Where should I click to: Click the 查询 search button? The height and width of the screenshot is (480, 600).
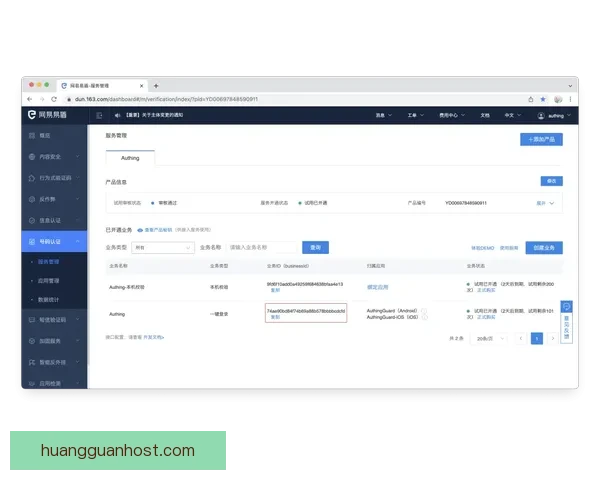[x=315, y=247]
